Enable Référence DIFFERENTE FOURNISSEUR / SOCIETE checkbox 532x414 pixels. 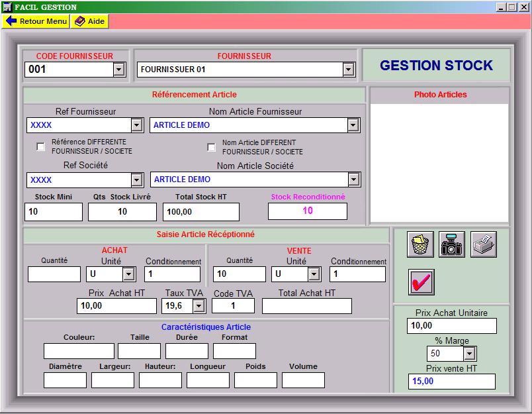pos(41,146)
